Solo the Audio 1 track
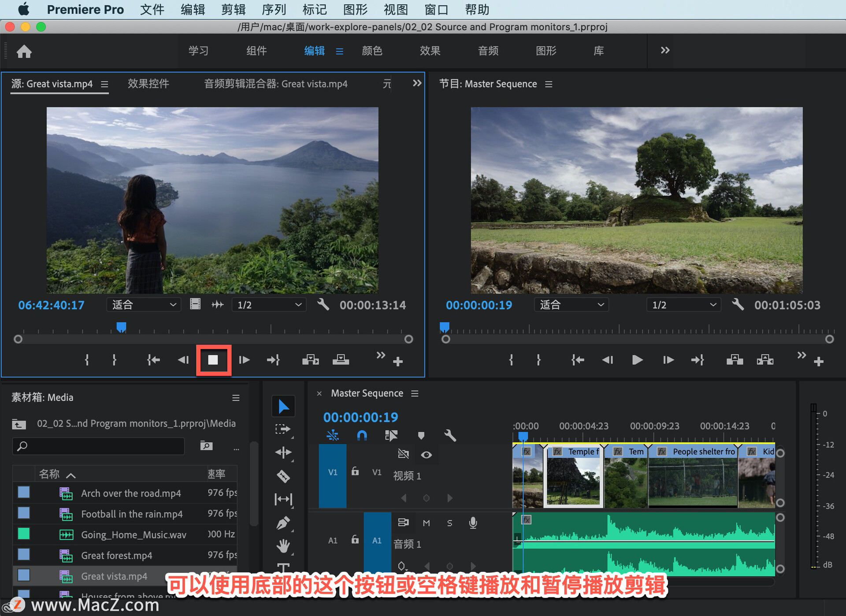The width and height of the screenshot is (846, 616). (449, 523)
